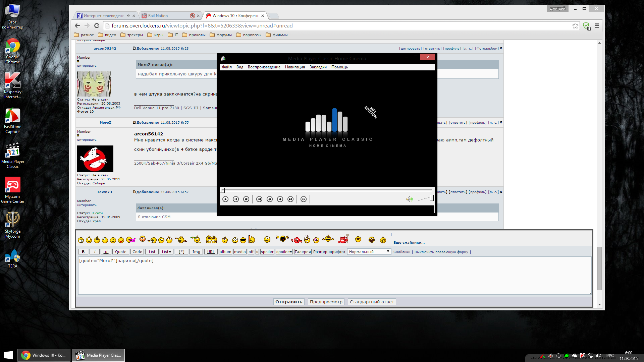Mute the player with the speaker icon
The width and height of the screenshot is (644, 362).
[409, 199]
